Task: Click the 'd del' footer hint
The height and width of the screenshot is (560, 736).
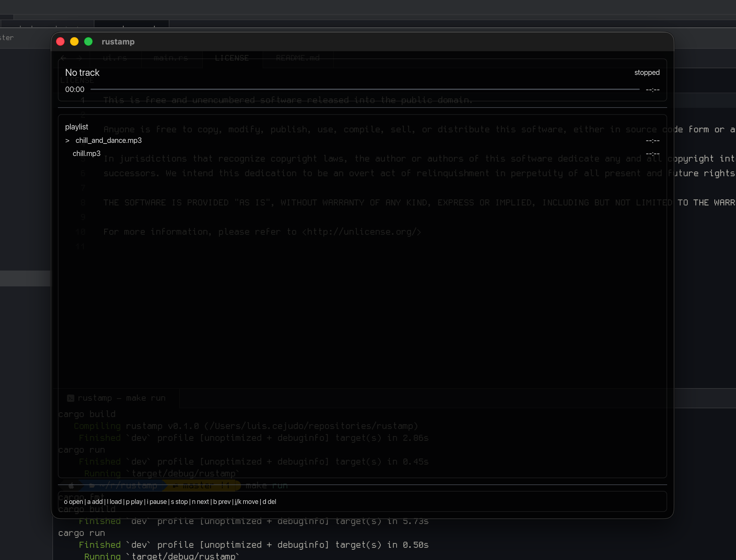Action: coord(269,502)
